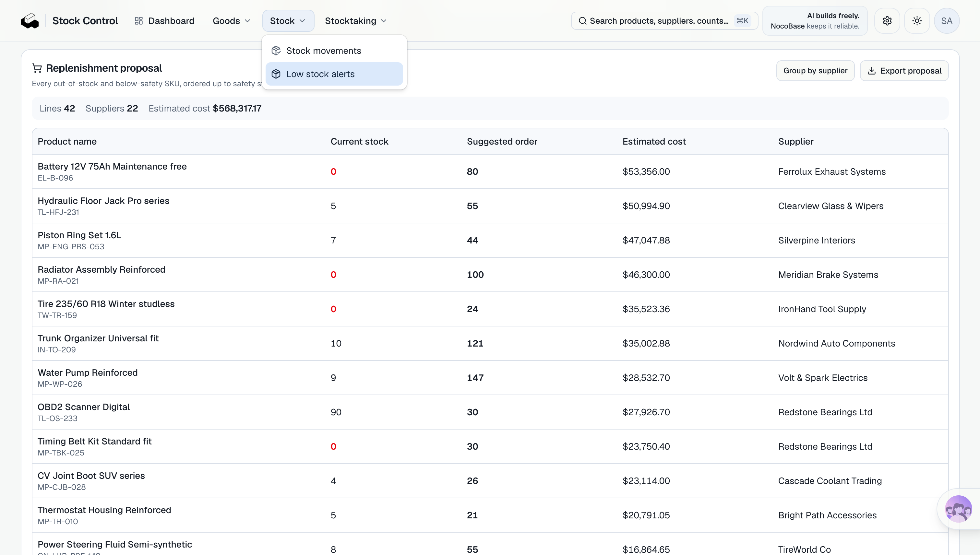This screenshot has width=980, height=555.
Task: Select Thermostat Housing Reinforced product
Action: click(x=104, y=510)
